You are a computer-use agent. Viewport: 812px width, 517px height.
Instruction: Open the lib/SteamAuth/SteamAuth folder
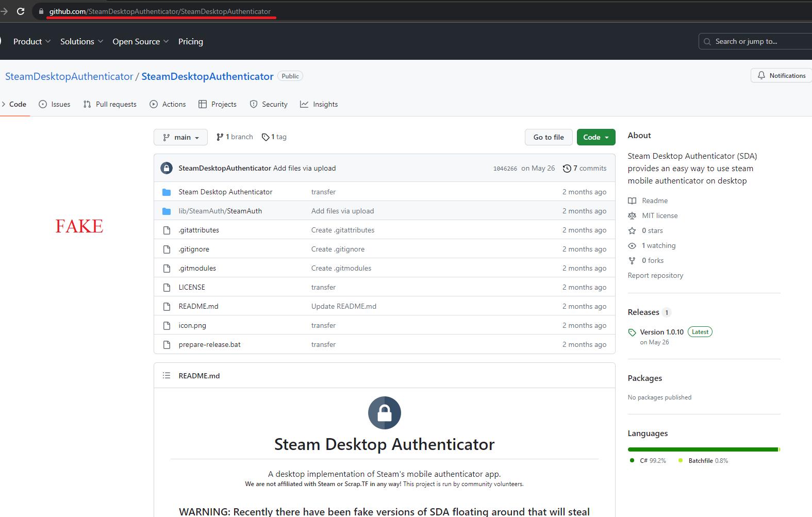click(220, 211)
